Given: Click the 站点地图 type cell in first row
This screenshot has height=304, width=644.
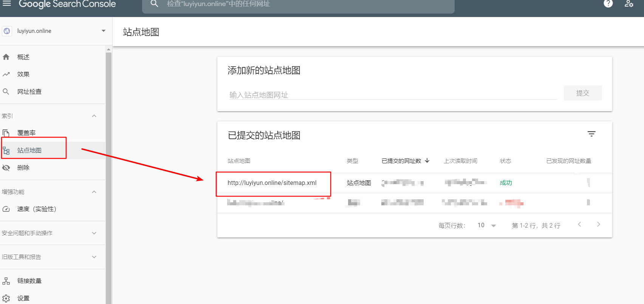Looking at the screenshot, I should [x=359, y=183].
